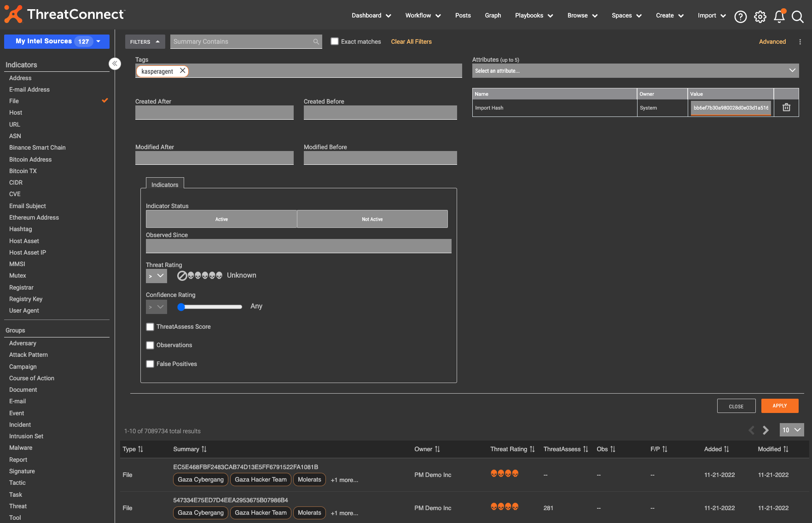Open the Browse menu
Image resolution: width=812 pixels, height=523 pixels.
pyautogui.click(x=582, y=16)
